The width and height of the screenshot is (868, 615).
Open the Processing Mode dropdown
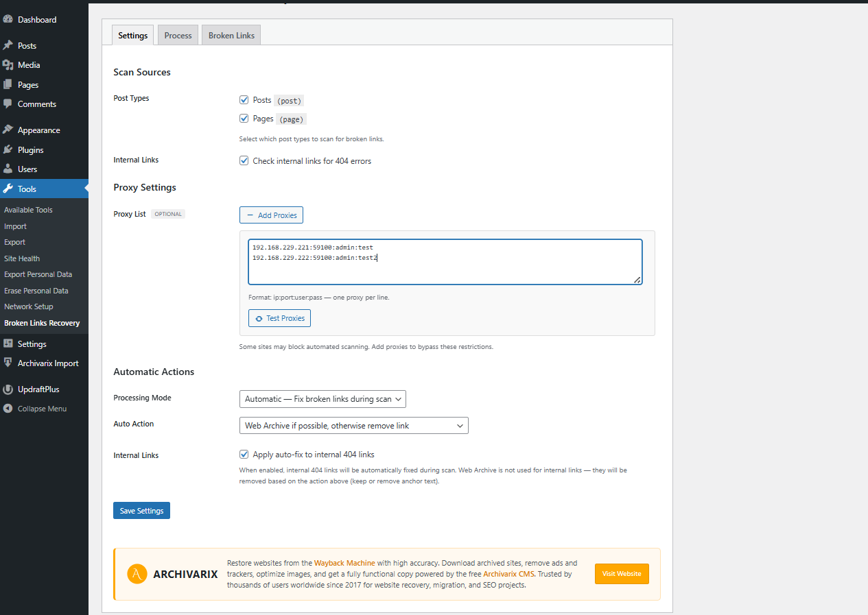(322, 398)
